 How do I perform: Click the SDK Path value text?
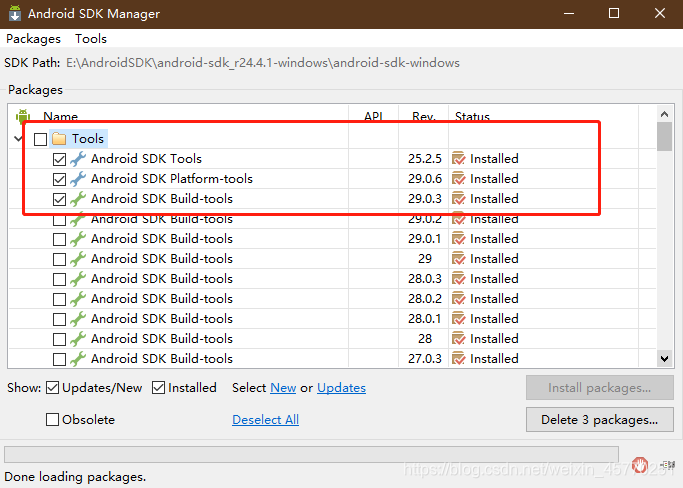coord(263,63)
